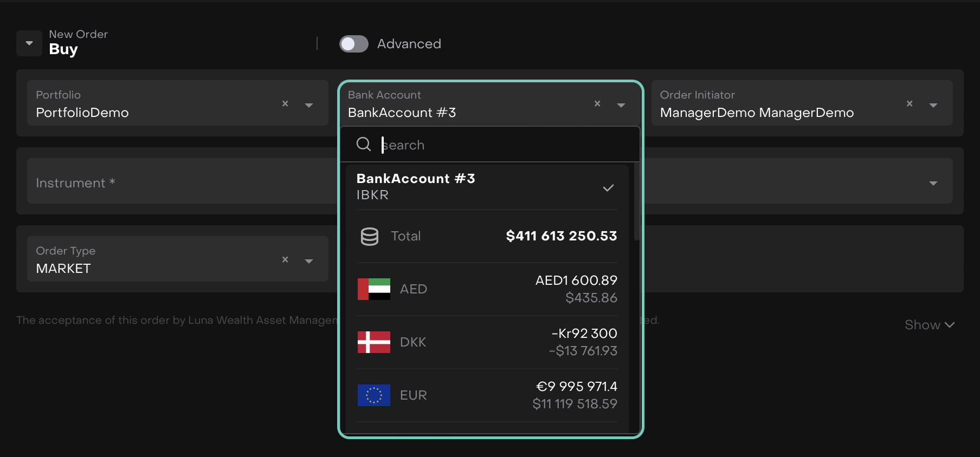The width and height of the screenshot is (980, 457).
Task: Open the New Order Buy type selector
Action: [x=29, y=43]
